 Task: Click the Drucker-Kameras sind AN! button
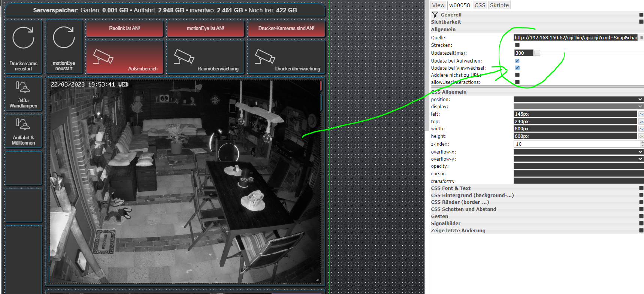286,28
